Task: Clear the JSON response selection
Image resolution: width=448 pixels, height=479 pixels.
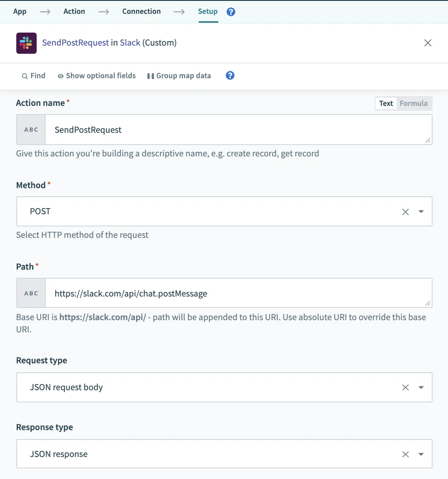Action: (405, 455)
